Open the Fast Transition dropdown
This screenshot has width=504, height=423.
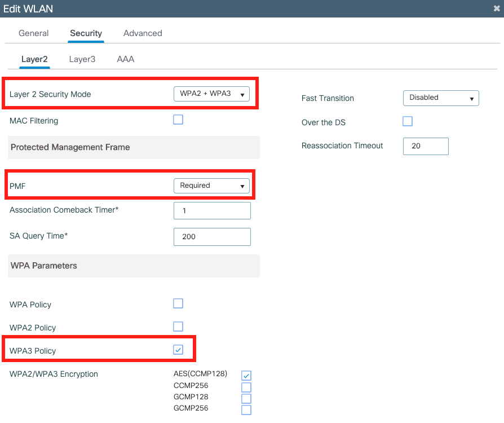point(441,98)
